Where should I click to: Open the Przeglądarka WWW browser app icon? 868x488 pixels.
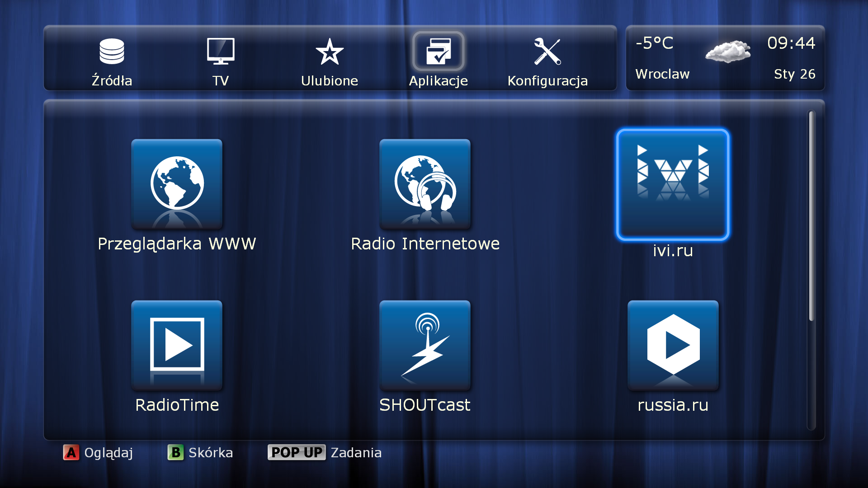pos(177,184)
